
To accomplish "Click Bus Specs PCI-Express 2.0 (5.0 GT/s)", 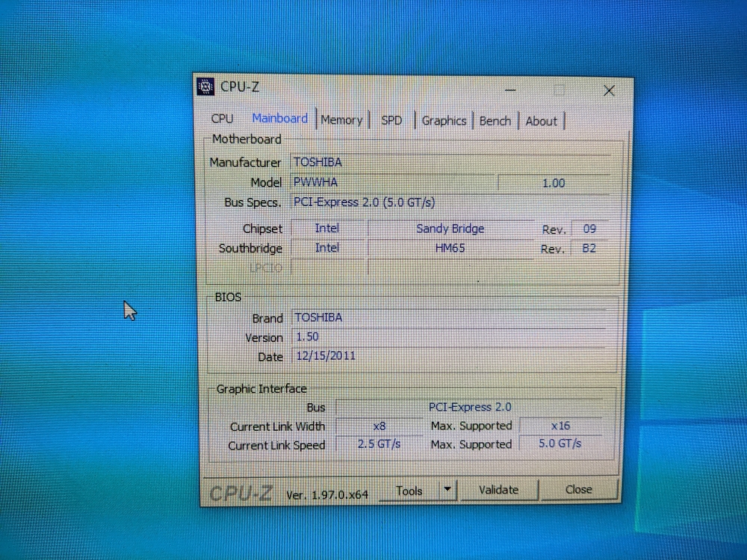I will pyautogui.click(x=450, y=202).
